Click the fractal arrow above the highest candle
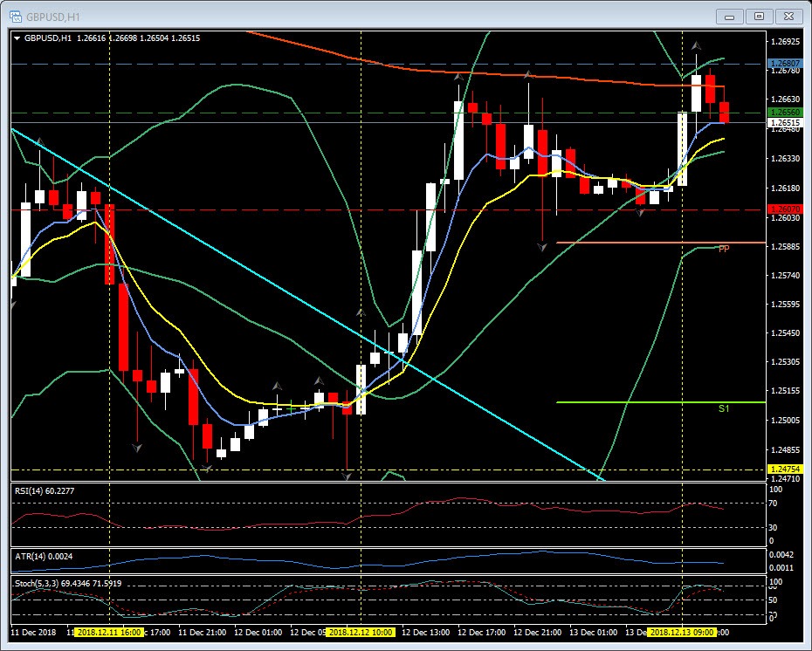The image size is (812, 651). click(696, 45)
